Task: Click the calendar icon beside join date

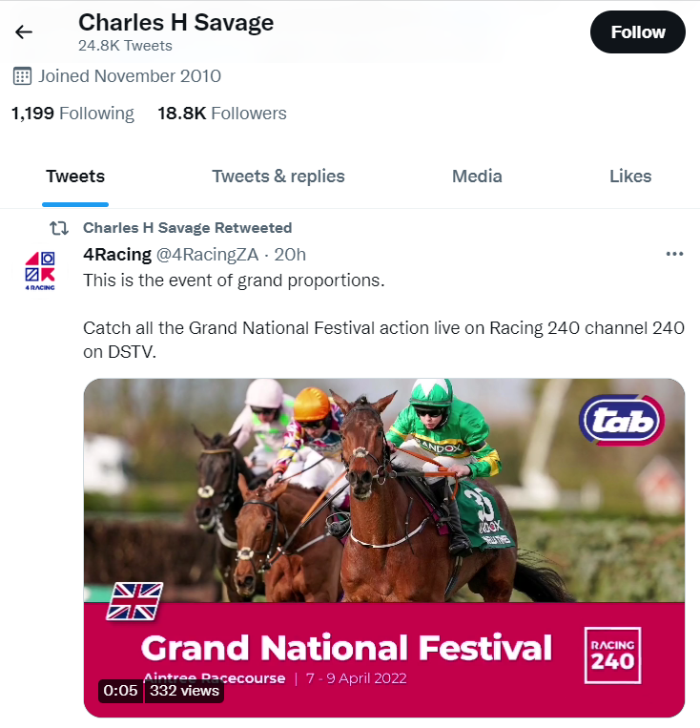Action: (22, 75)
